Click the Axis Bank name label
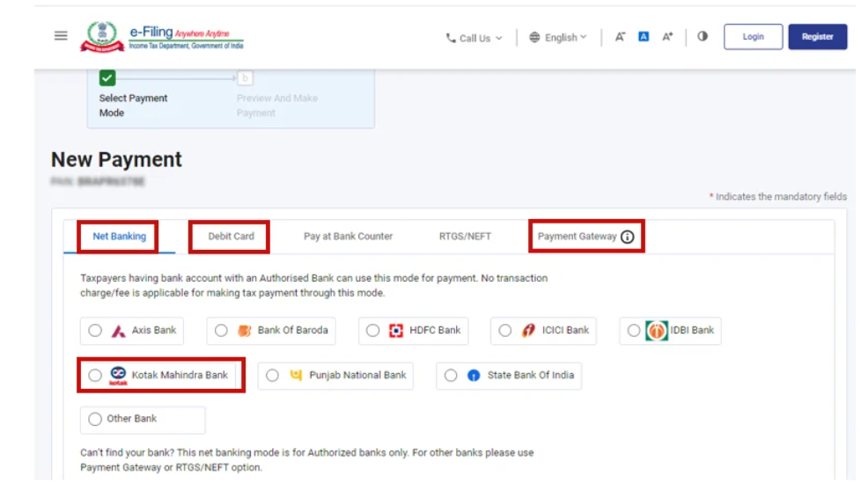The height and width of the screenshot is (491, 868). click(154, 331)
